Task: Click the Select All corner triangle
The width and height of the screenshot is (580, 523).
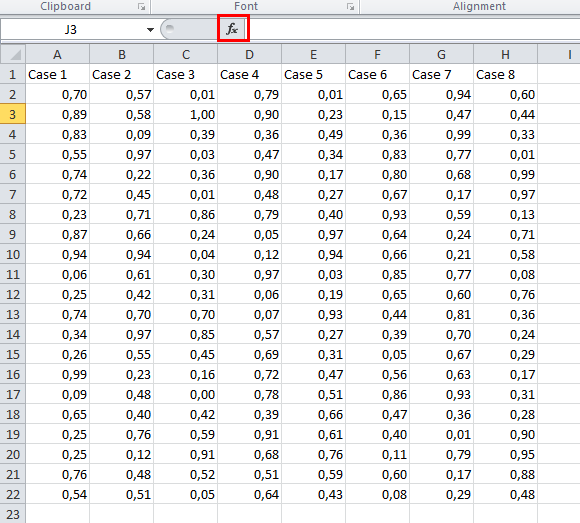Action: 13,54
